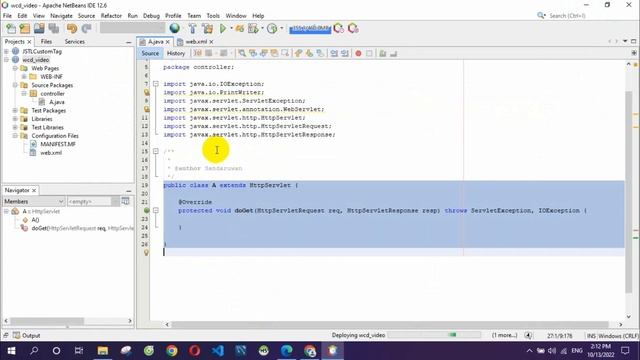Click the Apply Code Changes clock icon

[x=272, y=29]
